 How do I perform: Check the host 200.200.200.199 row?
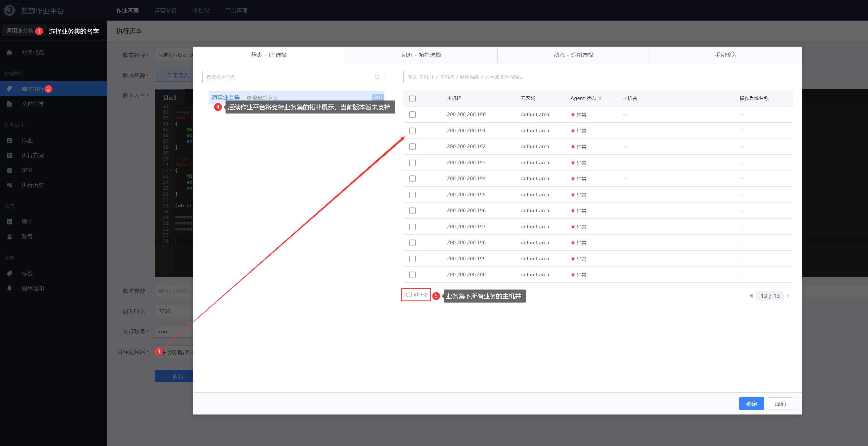[x=413, y=259]
